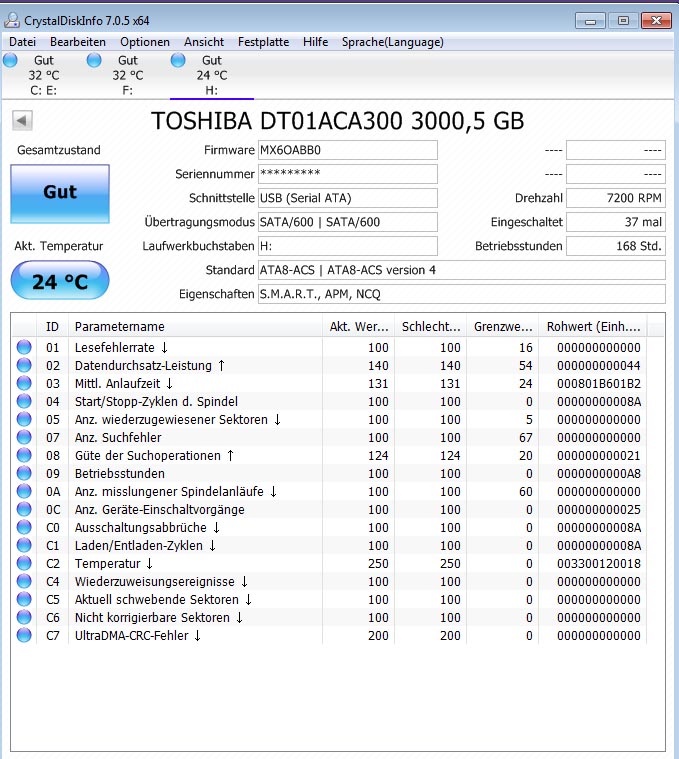Open the Ansicht menu

[x=204, y=42]
